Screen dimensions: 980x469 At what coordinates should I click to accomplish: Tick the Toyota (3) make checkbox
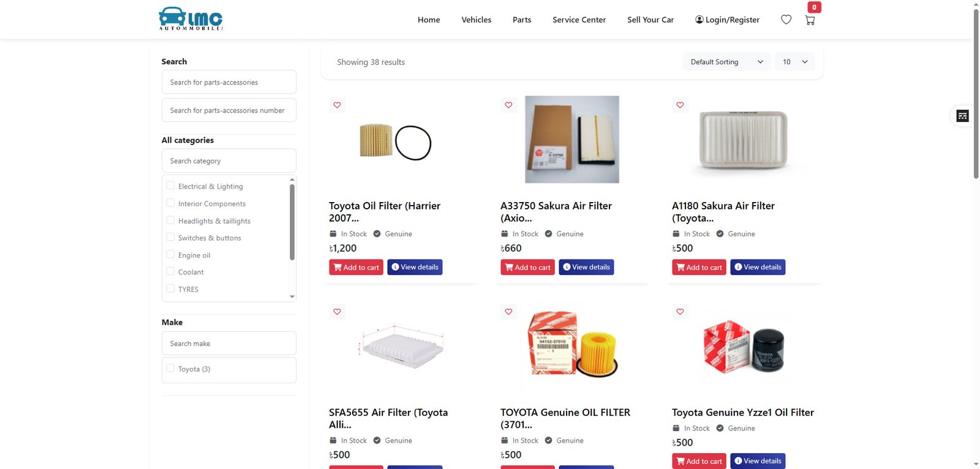tap(170, 368)
